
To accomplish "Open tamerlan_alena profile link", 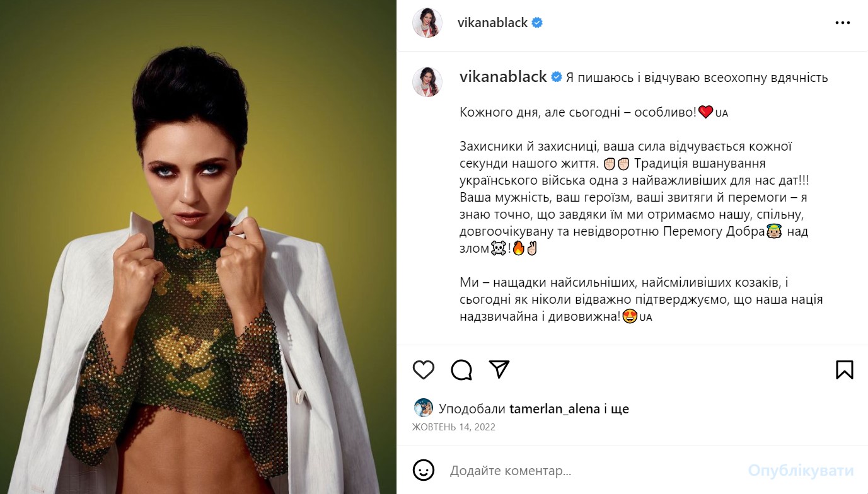I will (555, 409).
